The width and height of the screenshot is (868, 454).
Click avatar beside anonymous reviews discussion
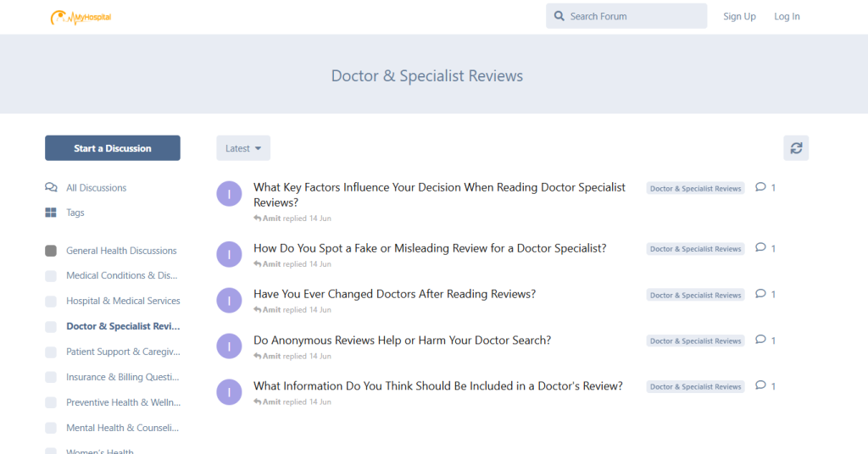click(229, 346)
